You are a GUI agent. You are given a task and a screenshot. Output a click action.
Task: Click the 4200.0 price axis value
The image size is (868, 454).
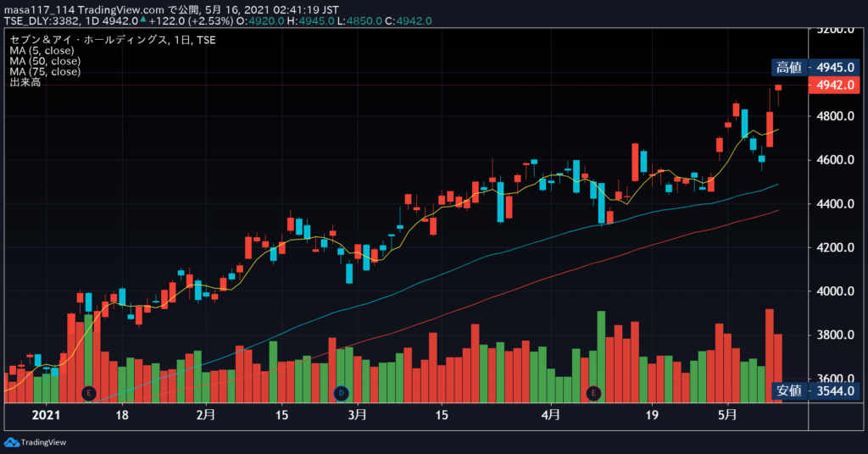(835, 247)
